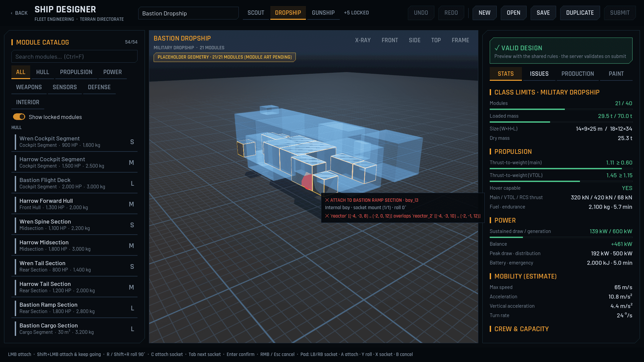
Task: Go back with the Back arrow link
Action: (x=19, y=13)
